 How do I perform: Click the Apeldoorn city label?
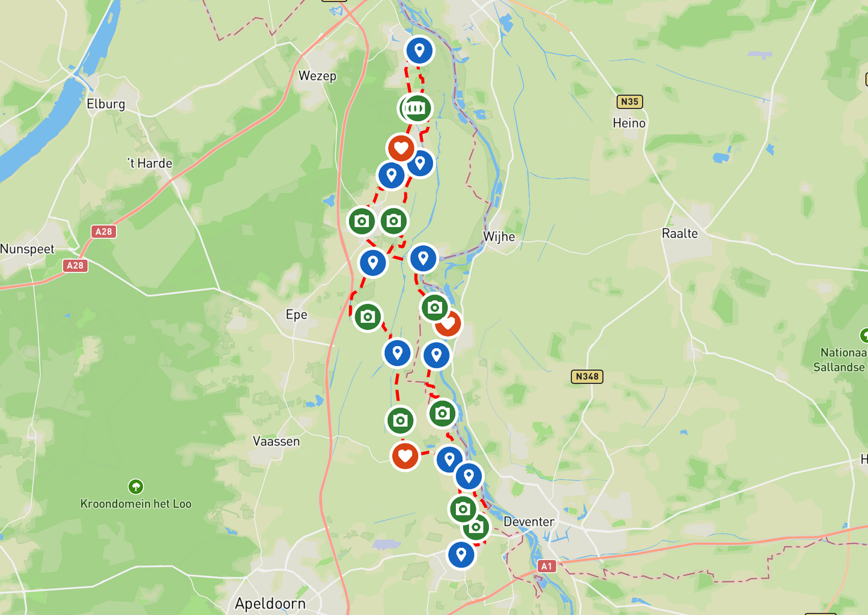(x=270, y=603)
